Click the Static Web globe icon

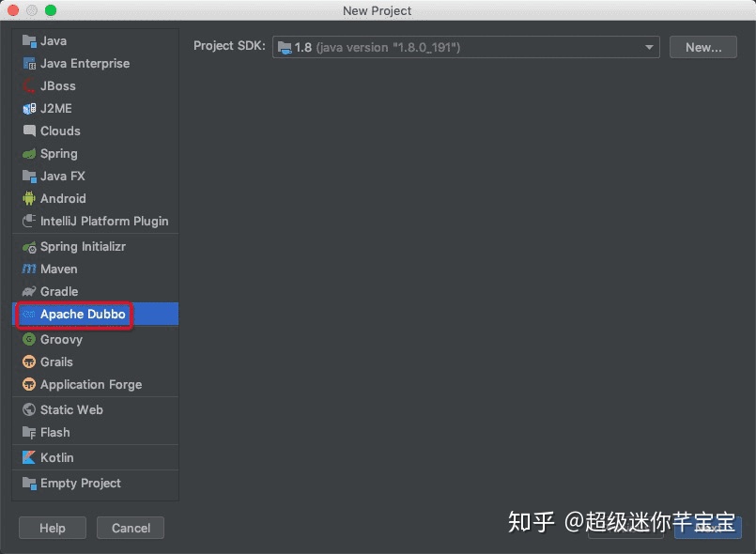(x=29, y=409)
